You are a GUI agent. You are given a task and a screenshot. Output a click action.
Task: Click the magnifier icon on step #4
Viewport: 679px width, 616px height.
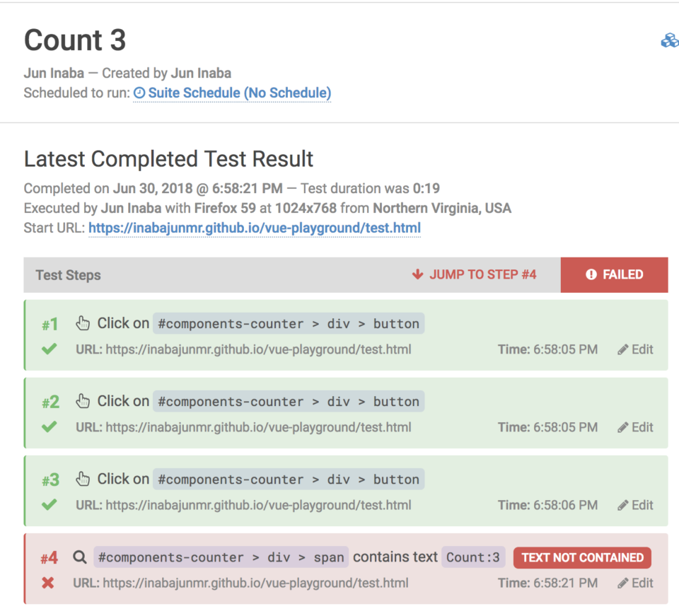[80, 557]
